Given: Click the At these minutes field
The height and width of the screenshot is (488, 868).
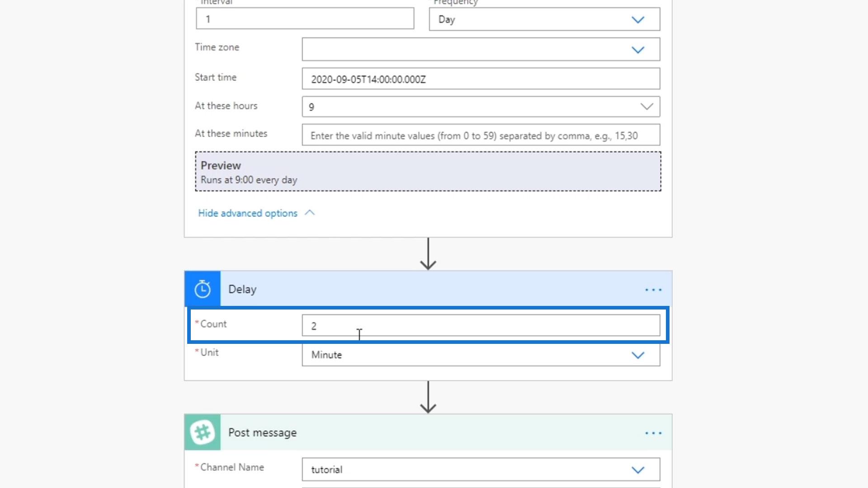Looking at the screenshot, I should 481,136.
